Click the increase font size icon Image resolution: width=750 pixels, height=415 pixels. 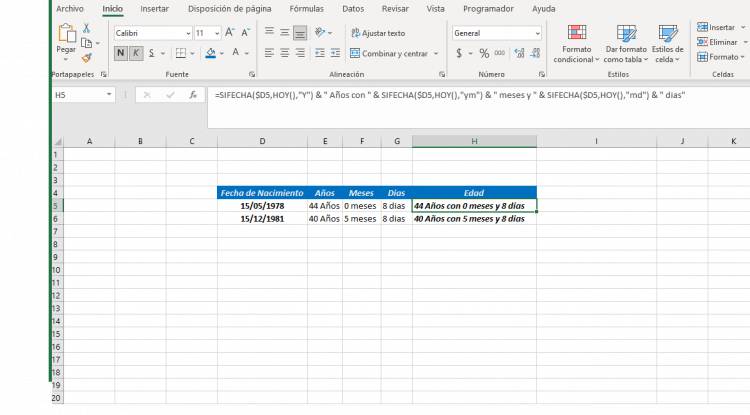[229, 33]
